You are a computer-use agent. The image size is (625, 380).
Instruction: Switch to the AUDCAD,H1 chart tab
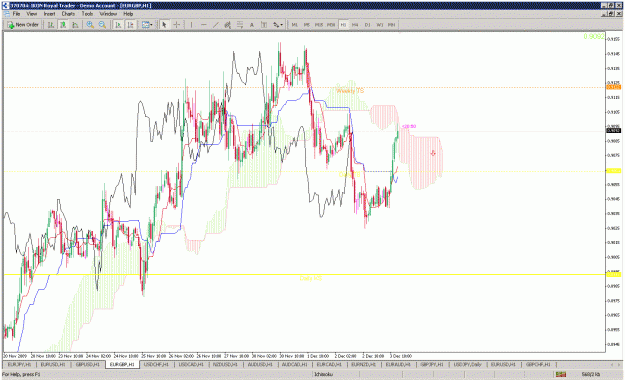click(294, 364)
